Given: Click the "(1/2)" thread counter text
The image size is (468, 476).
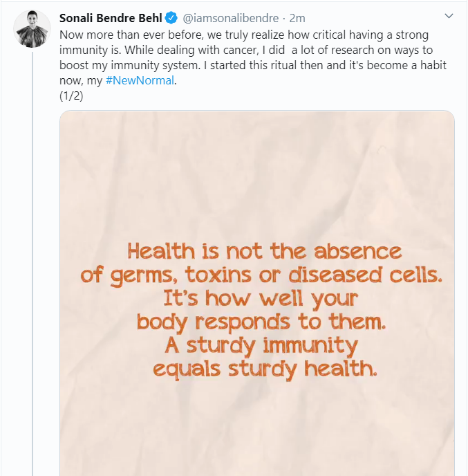Looking at the screenshot, I should (72, 95).
